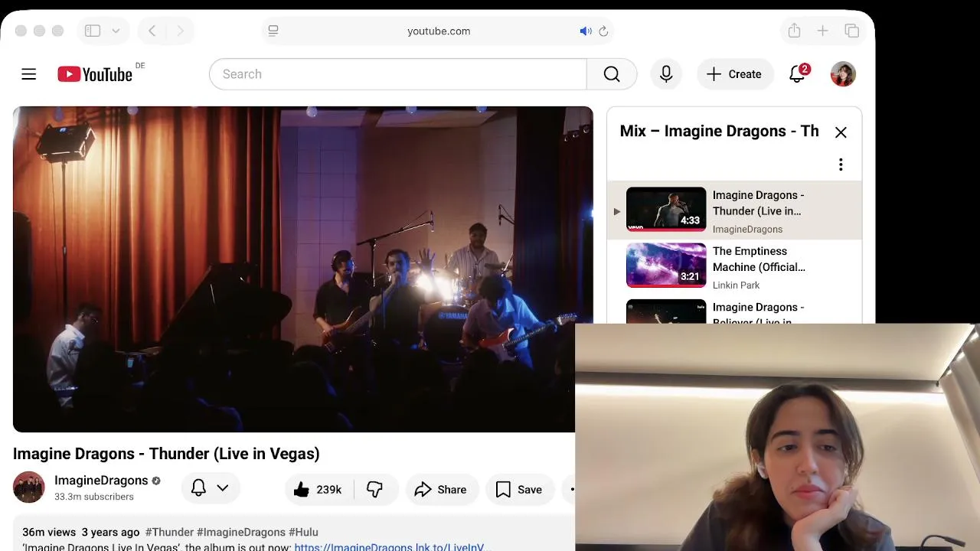Open ImagineDragons channel name link
This screenshot has height=551, width=980.
[101, 481]
